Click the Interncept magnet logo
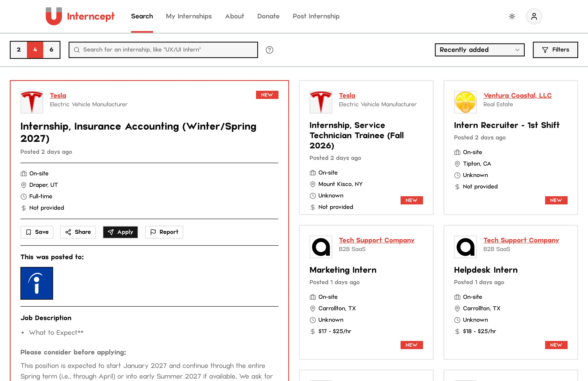 click(54, 16)
